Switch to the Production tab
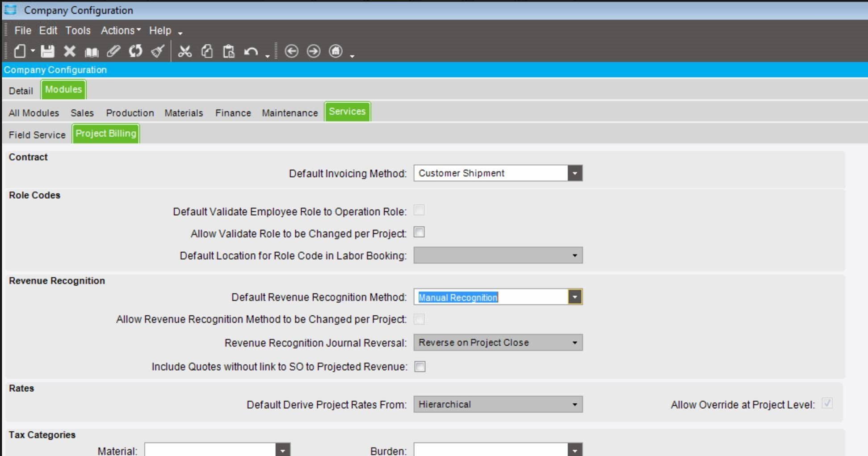Viewport: 868px width, 456px height. tap(130, 113)
